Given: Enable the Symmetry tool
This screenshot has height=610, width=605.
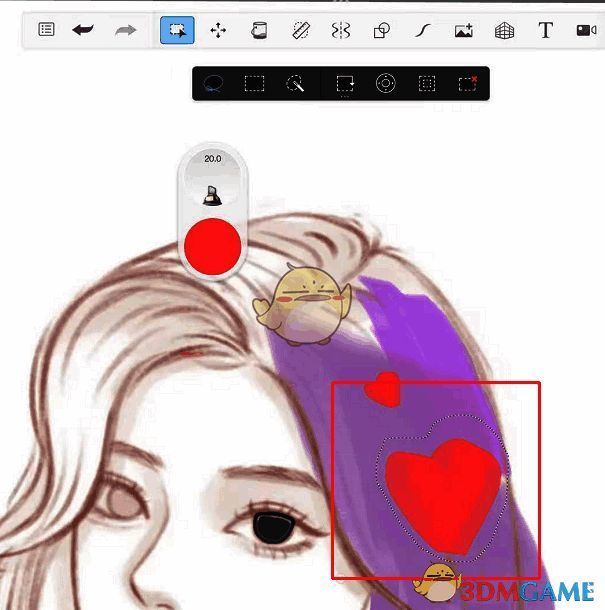Looking at the screenshot, I should (x=341, y=30).
